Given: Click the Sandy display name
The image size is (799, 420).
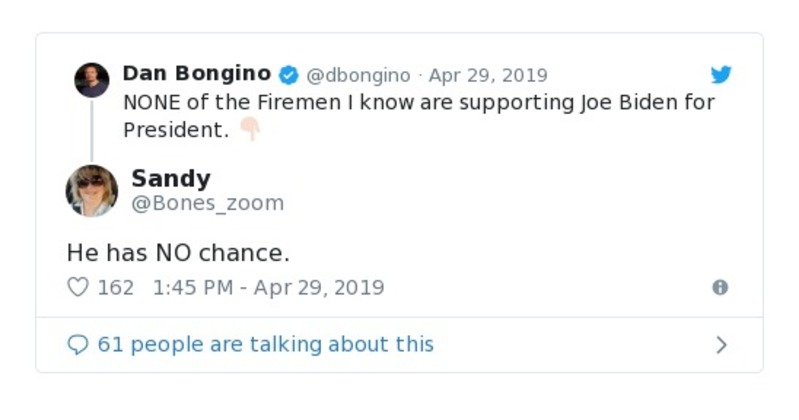Looking at the screenshot, I should click(x=171, y=179).
